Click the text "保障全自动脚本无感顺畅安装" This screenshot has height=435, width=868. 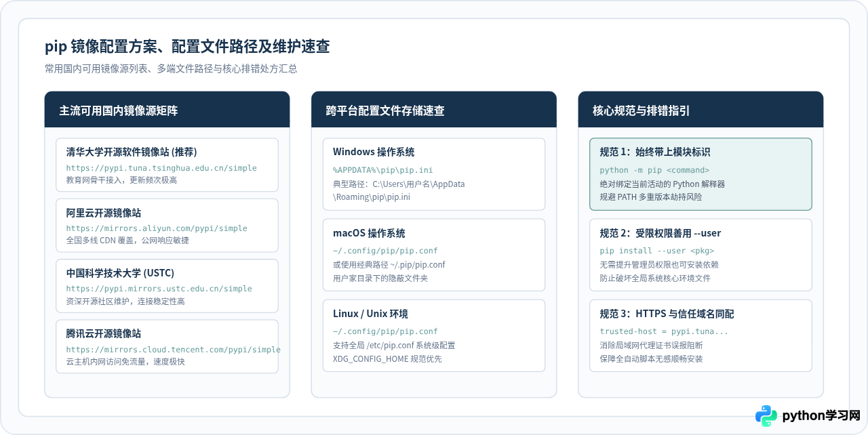651,358
